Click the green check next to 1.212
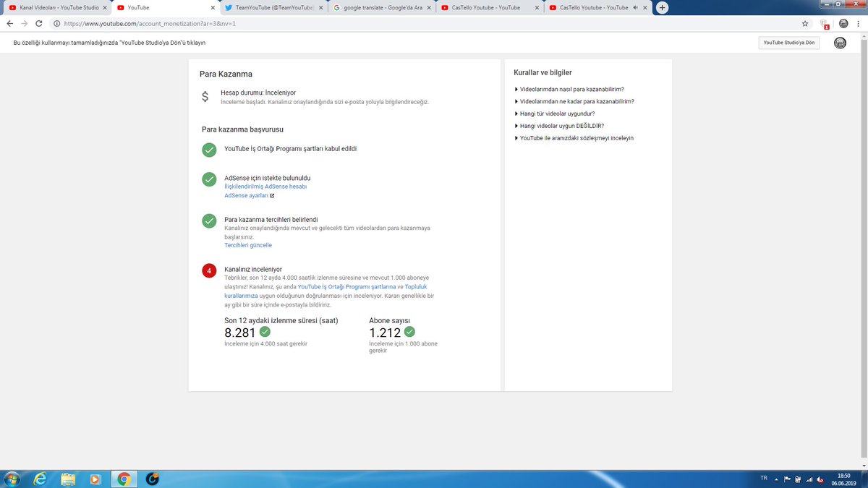868x488 pixels. (x=409, y=332)
